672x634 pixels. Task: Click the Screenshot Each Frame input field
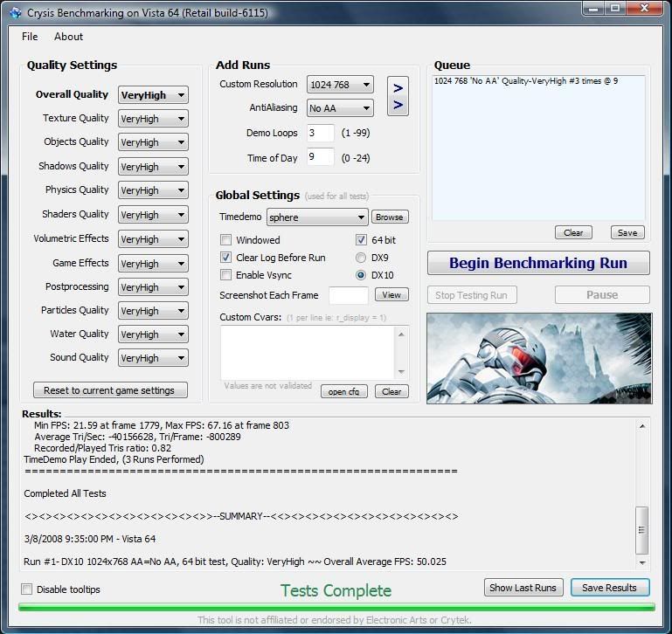(348, 295)
